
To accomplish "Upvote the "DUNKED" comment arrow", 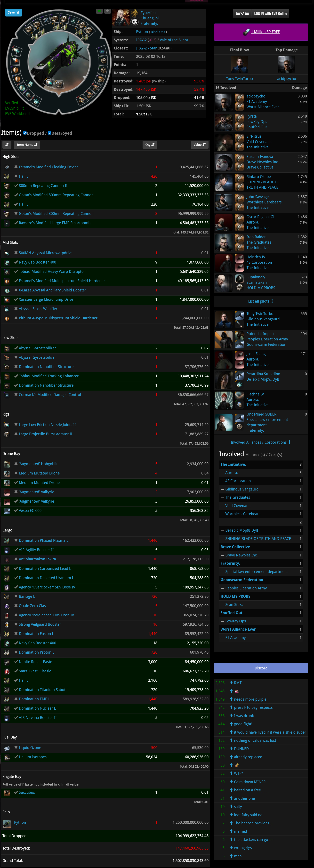I will tap(231, 748).
